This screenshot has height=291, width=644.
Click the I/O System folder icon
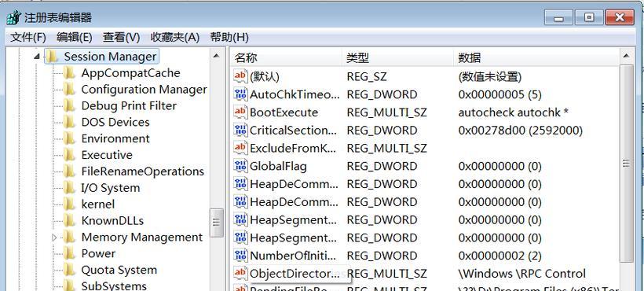69,188
